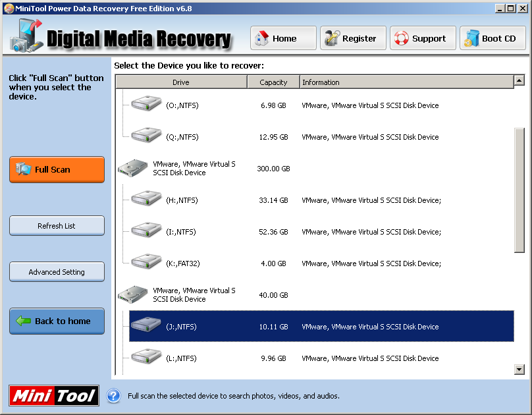The image size is (532, 415).
Task: Click the blue question mark help icon
Action: pos(114,396)
